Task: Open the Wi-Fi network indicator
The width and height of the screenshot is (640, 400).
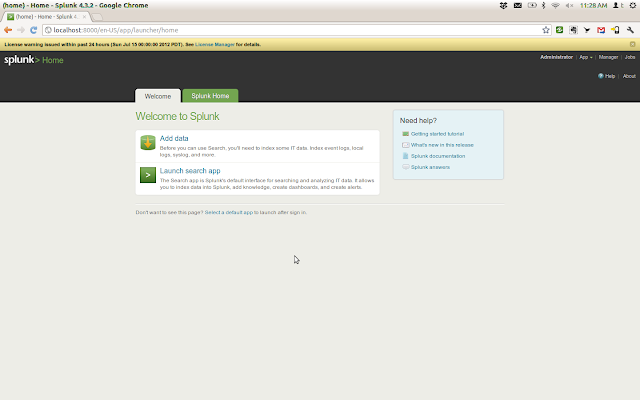Action: click(x=555, y=5)
